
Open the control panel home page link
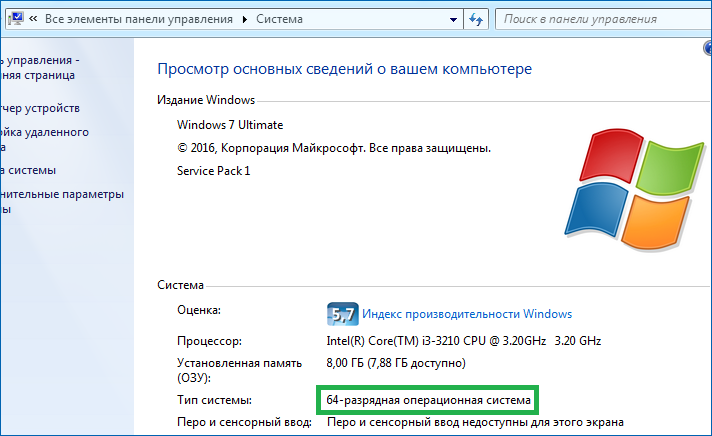click(39, 68)
